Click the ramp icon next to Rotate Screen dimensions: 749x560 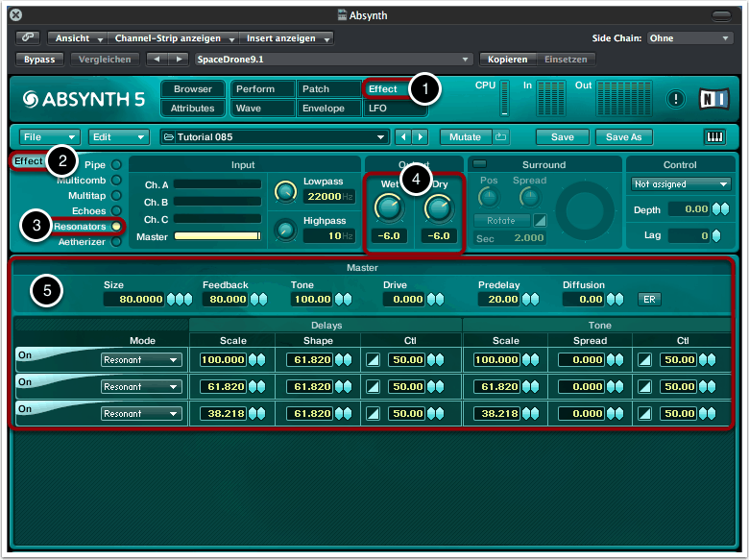[x=539, y=220]
